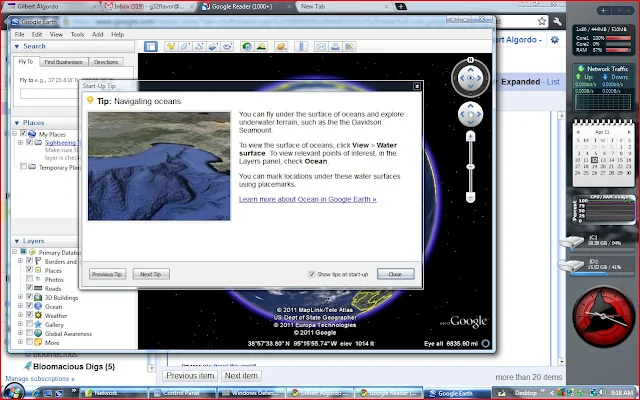Image resolution: width=640 pixels, height=400 pixels.
Task: Open the Tools menu
Action: click(x=77, y=34)
